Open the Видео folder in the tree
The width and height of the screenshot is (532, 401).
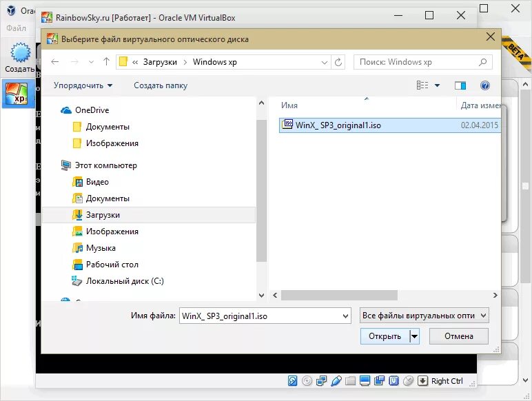pos(97,182)
